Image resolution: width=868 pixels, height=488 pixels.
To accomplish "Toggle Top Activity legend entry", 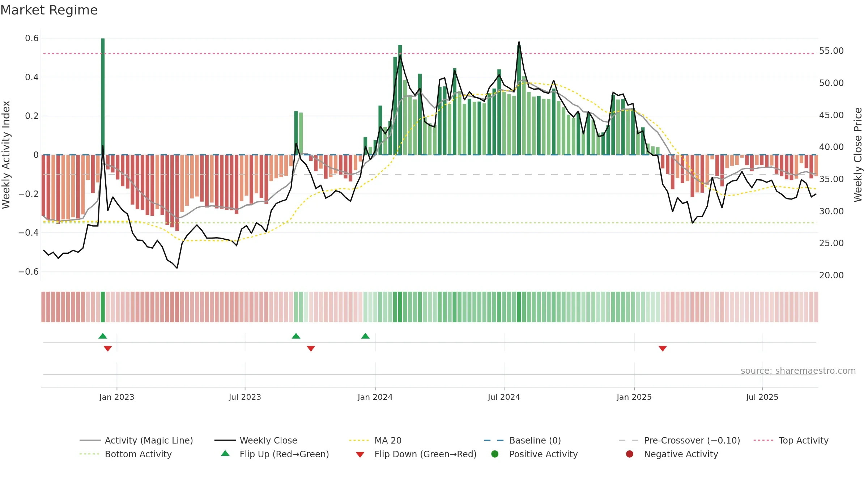I will 791,440.
